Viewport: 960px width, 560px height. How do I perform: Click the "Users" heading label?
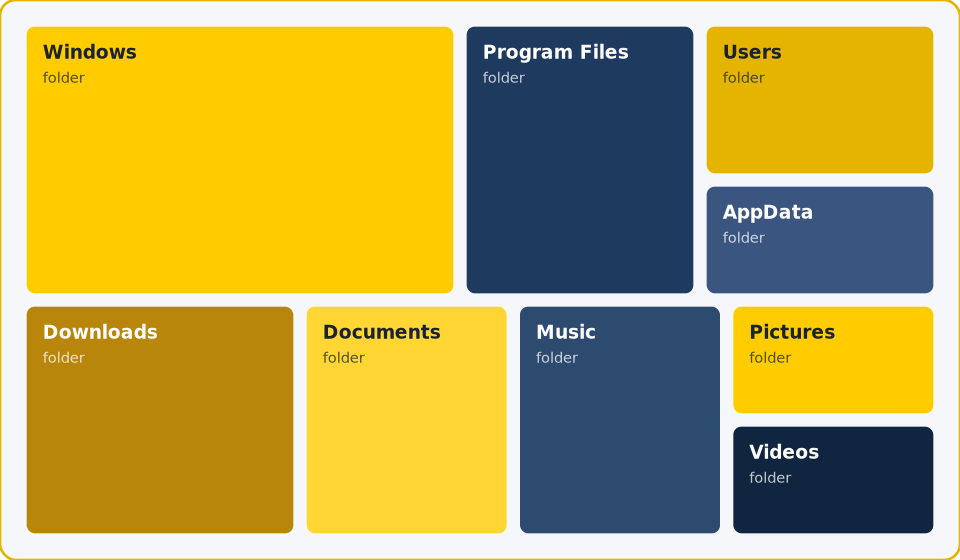(x=752, y=52)
